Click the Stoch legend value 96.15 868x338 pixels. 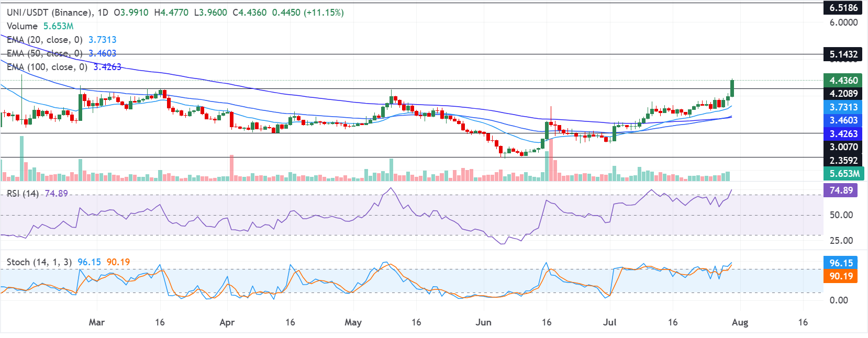coord(90,262)
